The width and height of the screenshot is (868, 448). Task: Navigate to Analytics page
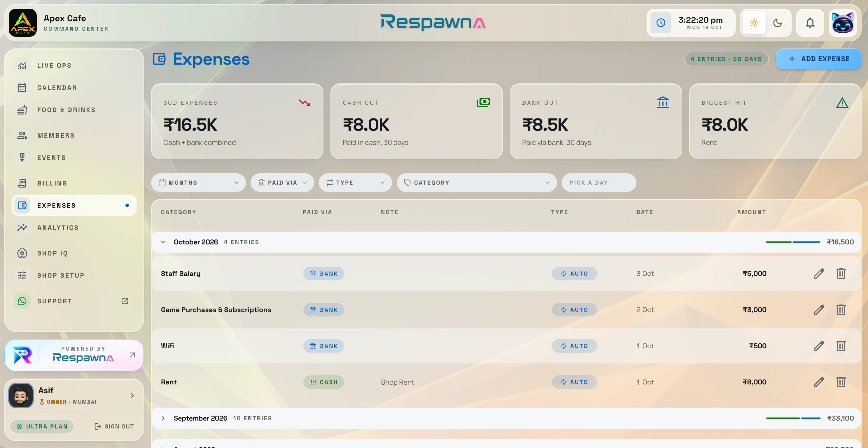click(x=74, y=228)
